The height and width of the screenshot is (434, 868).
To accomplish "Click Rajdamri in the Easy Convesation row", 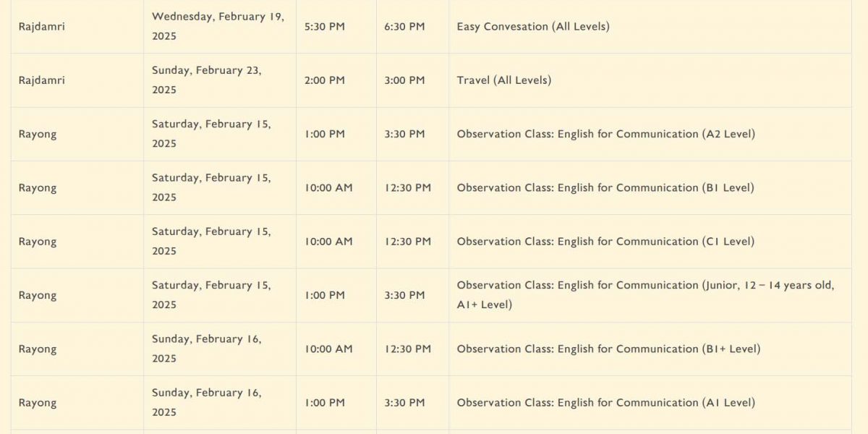I will 41,27.
